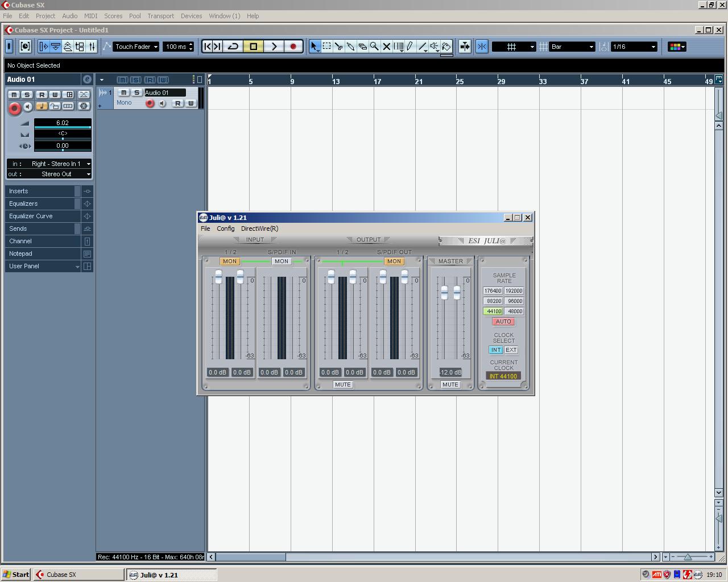The height and width of the screenshot is (582, 728).
Task: Adjust the Master left fader in Juli@
Action: (444, 293)
